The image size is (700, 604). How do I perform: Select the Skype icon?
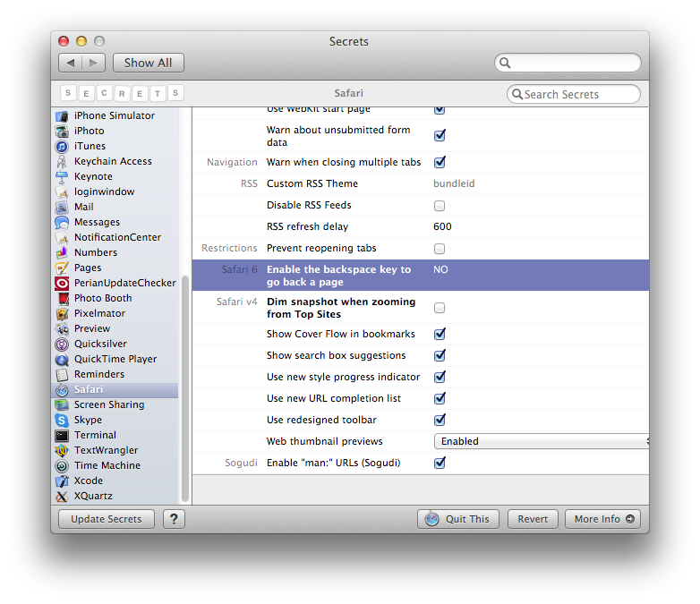pos(62,420)
